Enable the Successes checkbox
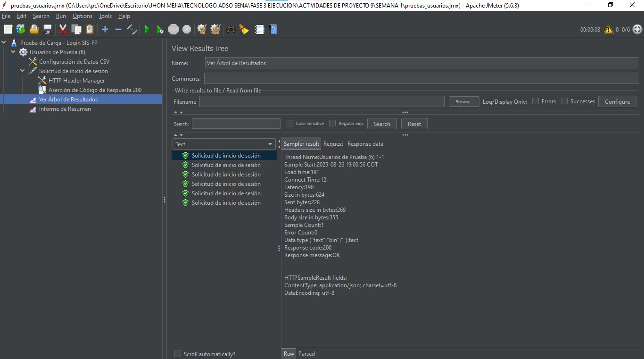644x359 pixels. pyautogui.click(x=564, y=101)
